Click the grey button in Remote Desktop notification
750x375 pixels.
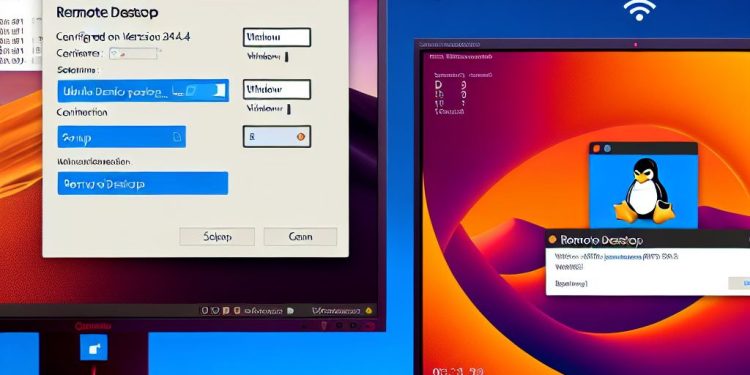click(x=739, y=283)
